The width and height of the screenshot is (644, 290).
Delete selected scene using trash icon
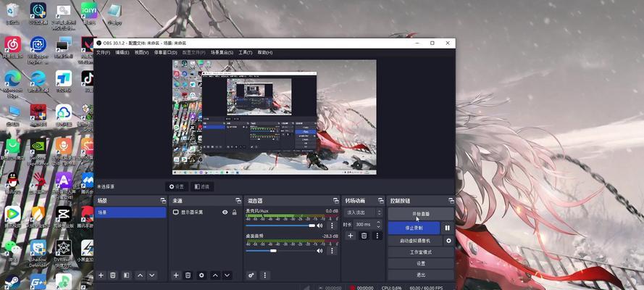tap(113, 275)
